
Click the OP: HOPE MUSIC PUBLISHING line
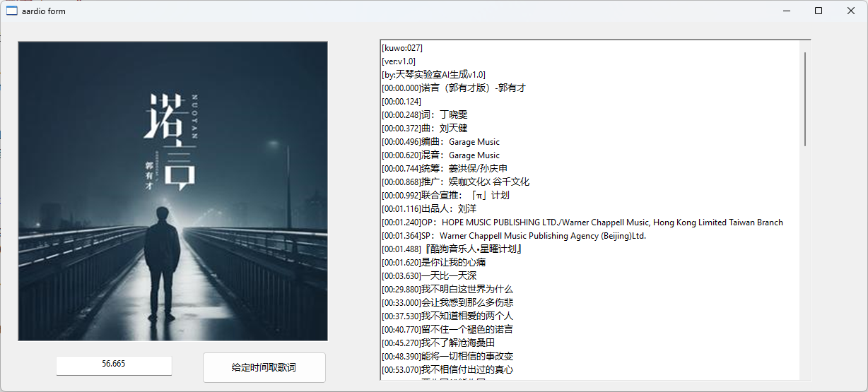tap(582, 222)
